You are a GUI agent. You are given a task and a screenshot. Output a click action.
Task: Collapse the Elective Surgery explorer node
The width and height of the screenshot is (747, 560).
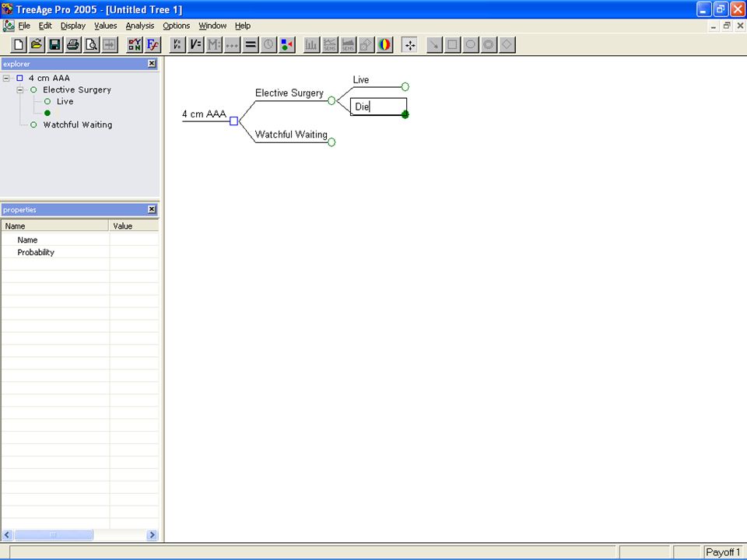(x=20, y=89)
